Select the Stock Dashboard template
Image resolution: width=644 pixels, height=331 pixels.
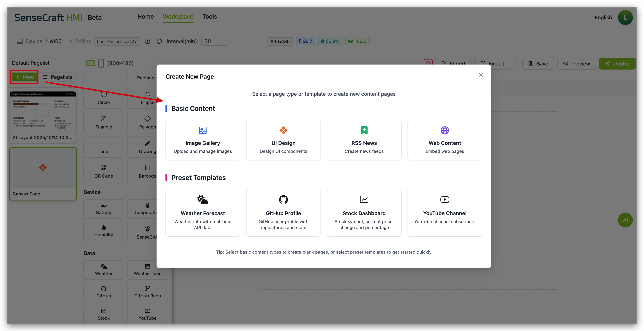pos(364,213)
